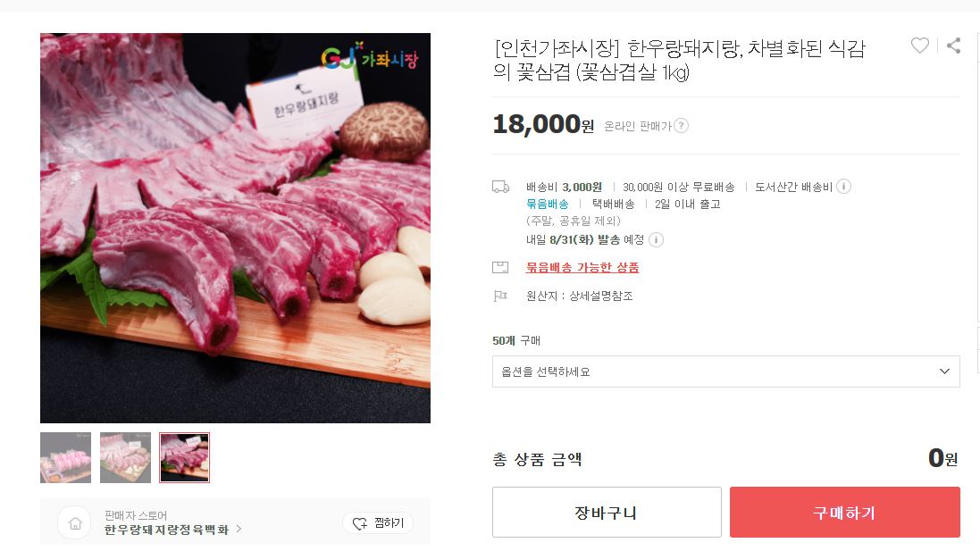The image size is (980, 551).
Task: Click the red 구매하기 button
Action: [844, 513]
